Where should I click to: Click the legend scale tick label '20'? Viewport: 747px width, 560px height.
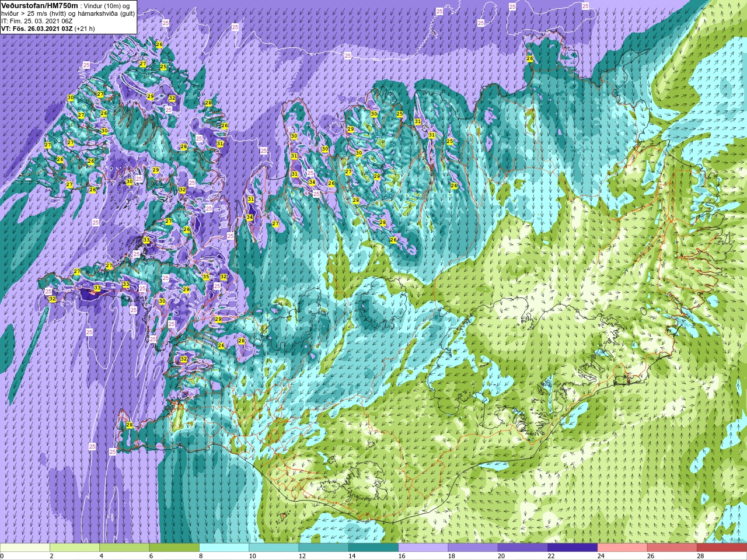click(501, 556)
